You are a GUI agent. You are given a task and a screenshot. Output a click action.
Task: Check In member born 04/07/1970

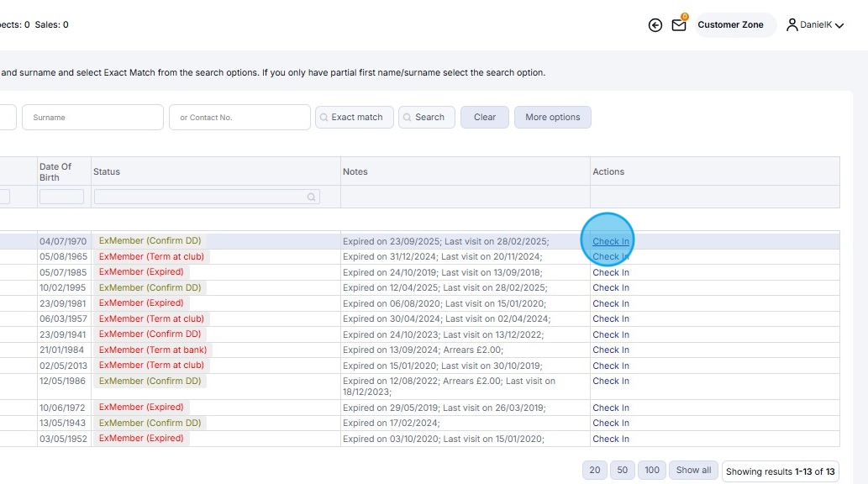611,241
